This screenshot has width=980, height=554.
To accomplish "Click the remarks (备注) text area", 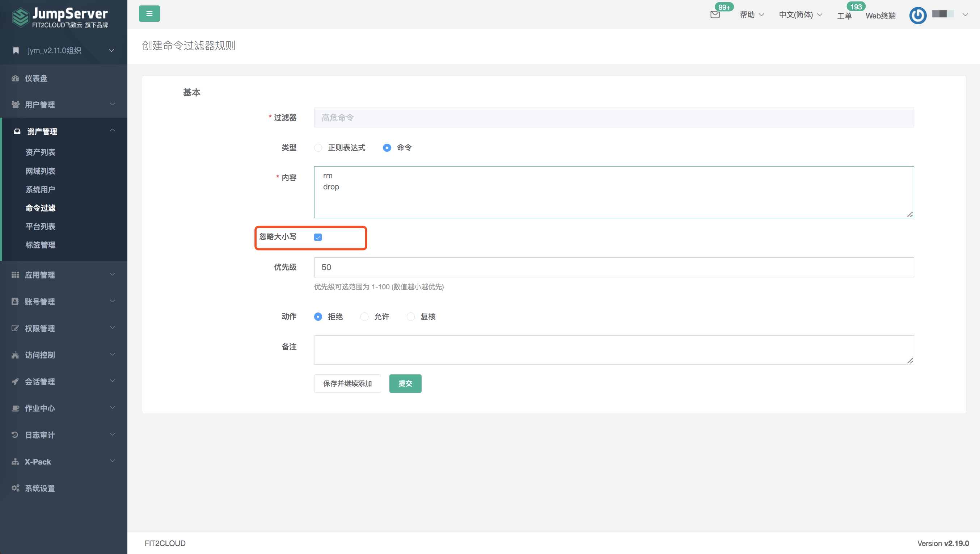I will (x=613, y=349).
